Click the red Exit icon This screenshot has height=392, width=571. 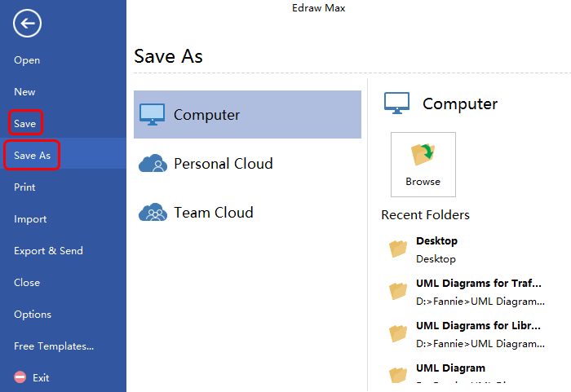pyautogui.click(x=20, y=377)
